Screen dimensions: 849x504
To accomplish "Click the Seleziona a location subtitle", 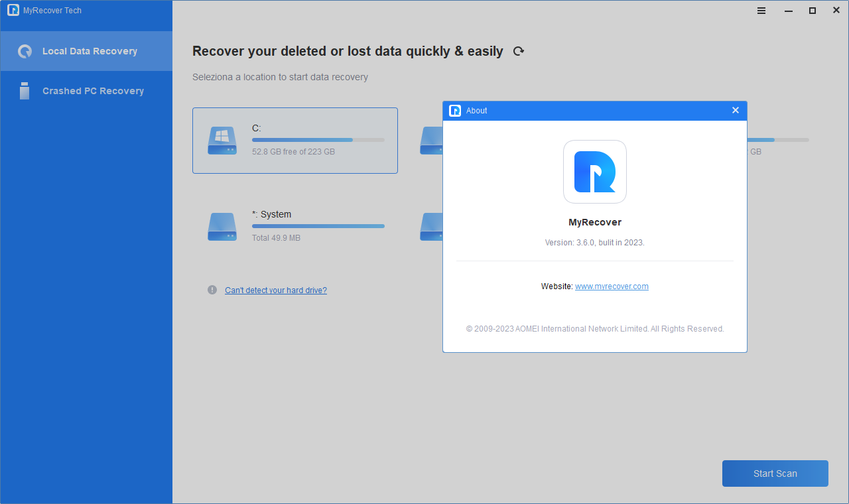I will pyautogui.click(x=280, y=77).
